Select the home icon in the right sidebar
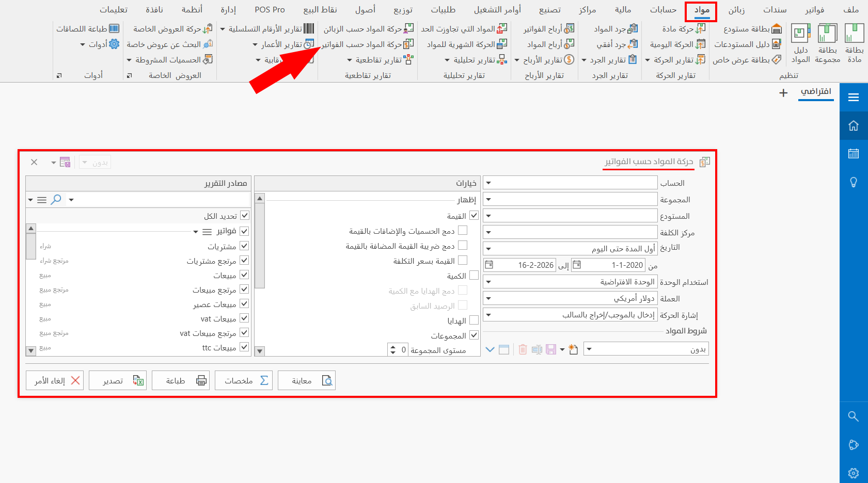868x483 pixels. click(x=854, y=125)
